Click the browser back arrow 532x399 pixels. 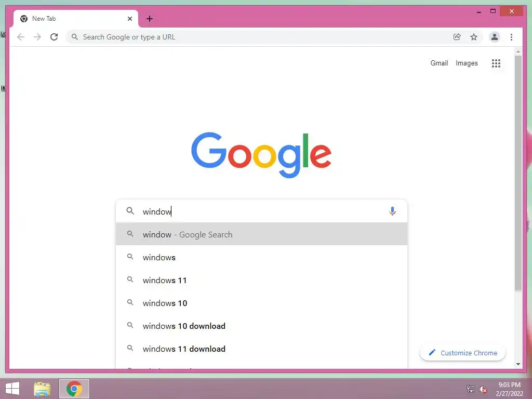point(21,37)
